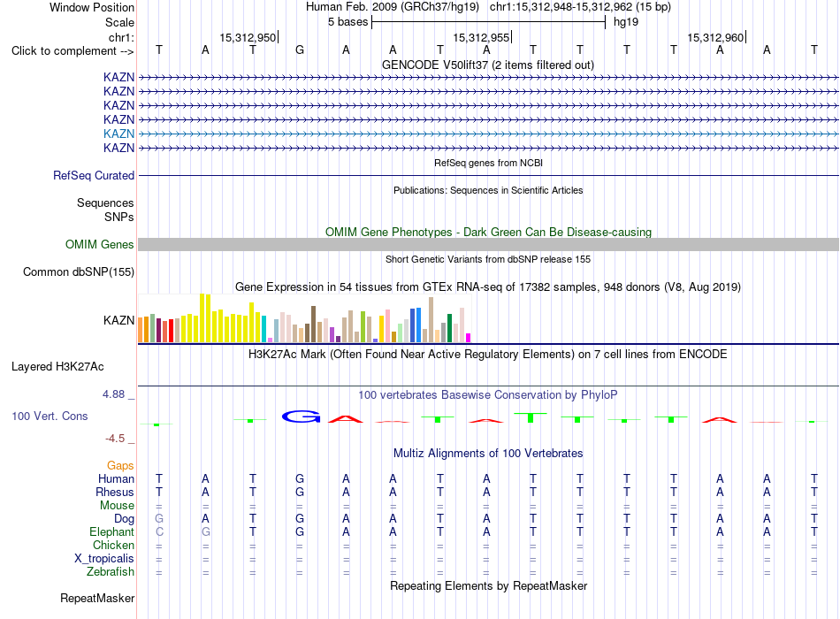The image size is (840, 619).
Task: Click the Gaps label in Multiz alignment
Action: [x=120, y=465]
